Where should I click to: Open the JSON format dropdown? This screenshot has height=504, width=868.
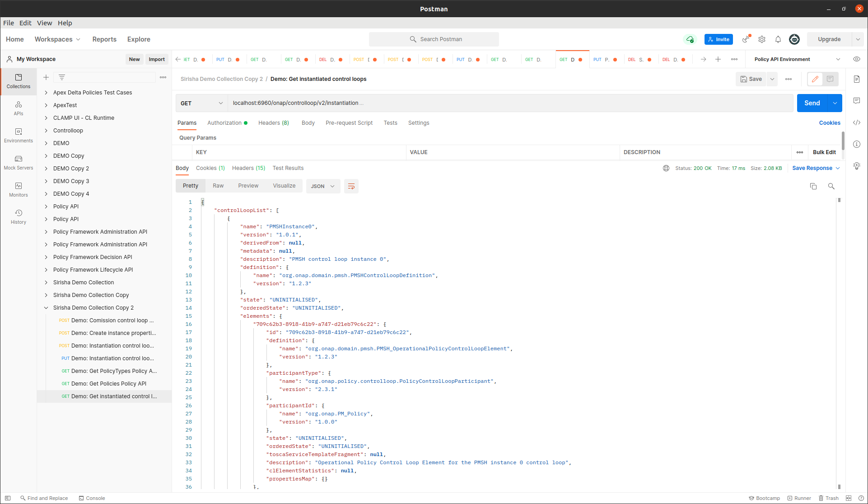323,186
